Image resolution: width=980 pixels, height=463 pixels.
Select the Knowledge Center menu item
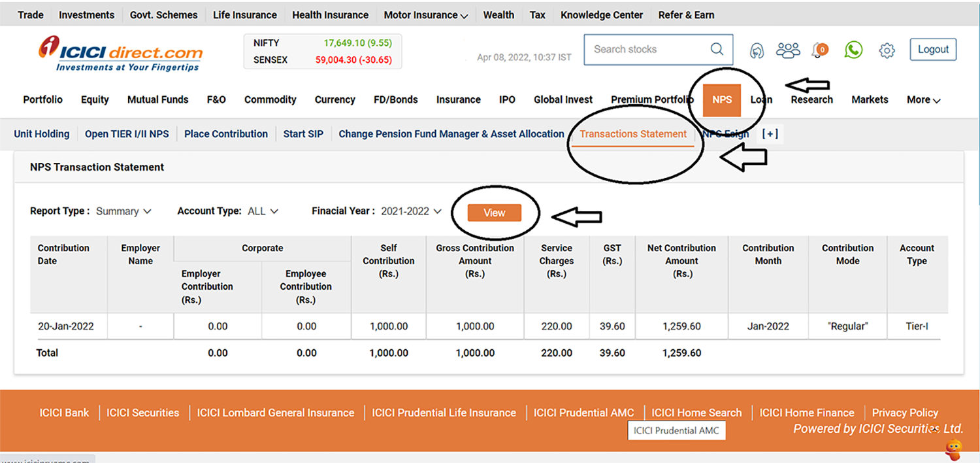coord(601,14)
